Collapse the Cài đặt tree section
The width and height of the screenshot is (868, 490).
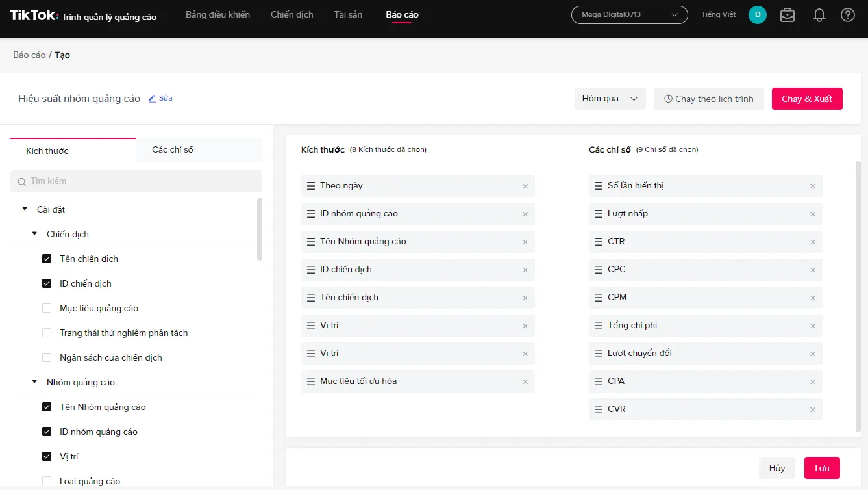(25, 209)
